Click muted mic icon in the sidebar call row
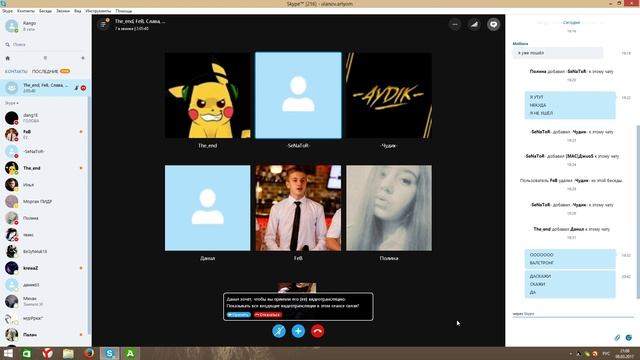640x360 pixels. [76, 88]
